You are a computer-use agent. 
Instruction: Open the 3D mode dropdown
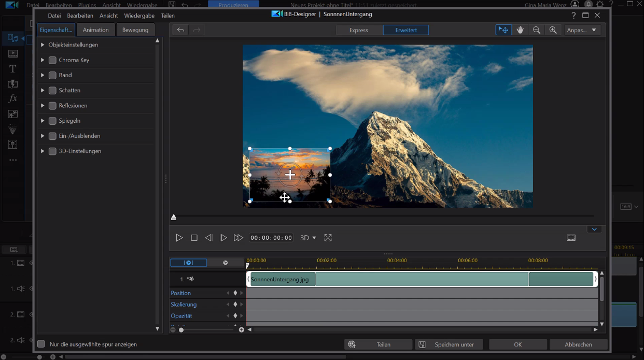tap(308, 238)
